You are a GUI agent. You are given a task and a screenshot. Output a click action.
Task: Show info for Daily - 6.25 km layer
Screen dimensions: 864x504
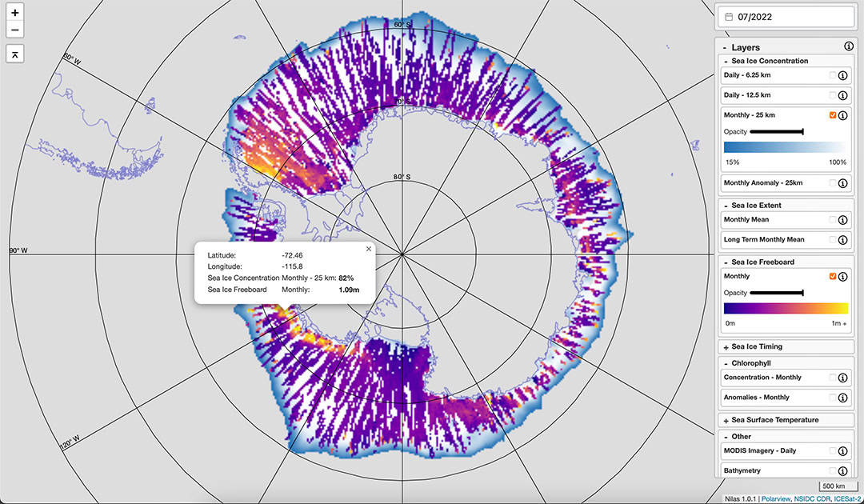(x=842, y=75)
